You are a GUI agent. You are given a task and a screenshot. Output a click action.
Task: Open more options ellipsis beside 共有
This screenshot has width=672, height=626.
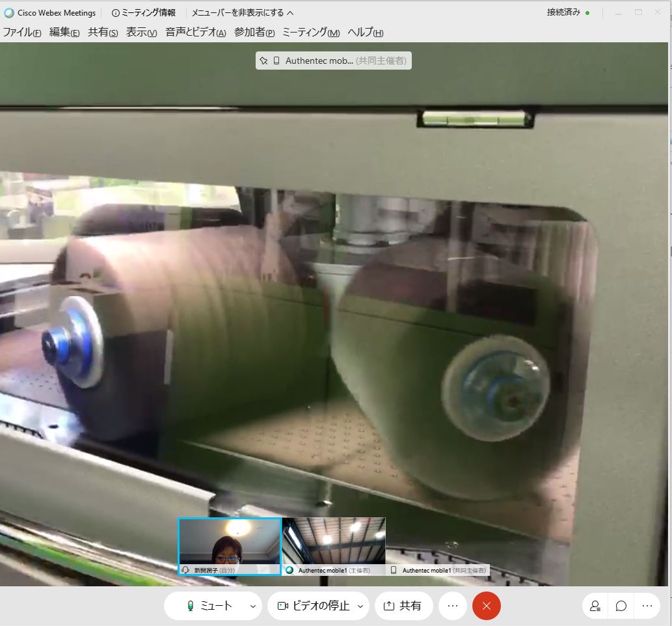453,606
